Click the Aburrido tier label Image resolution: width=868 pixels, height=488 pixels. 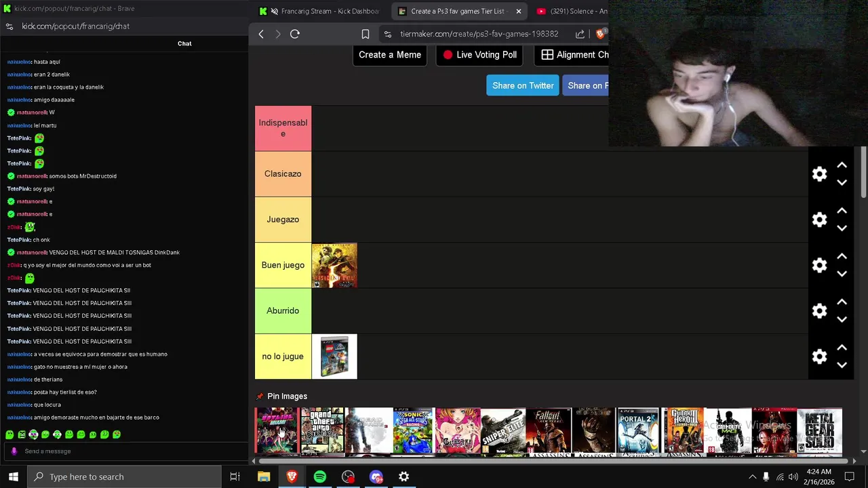(x=283, y=311)
